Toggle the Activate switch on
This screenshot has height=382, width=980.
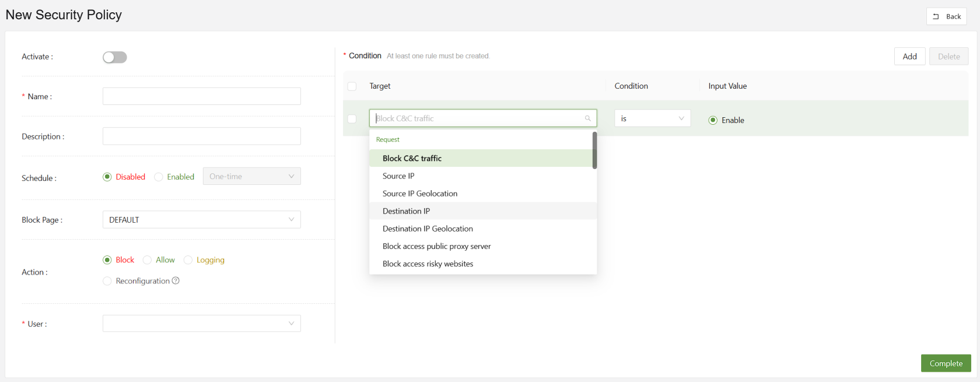pyautogui.click(x=115, y=57)
